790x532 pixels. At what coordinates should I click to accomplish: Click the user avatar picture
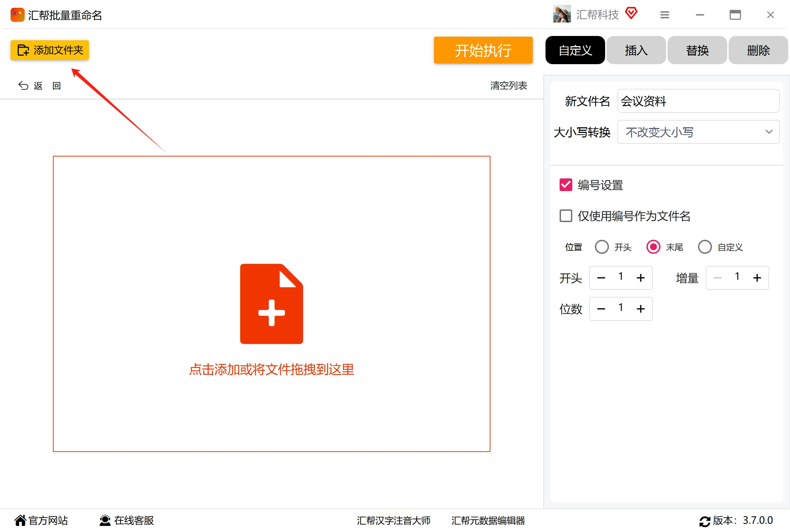tap(562, 14)
